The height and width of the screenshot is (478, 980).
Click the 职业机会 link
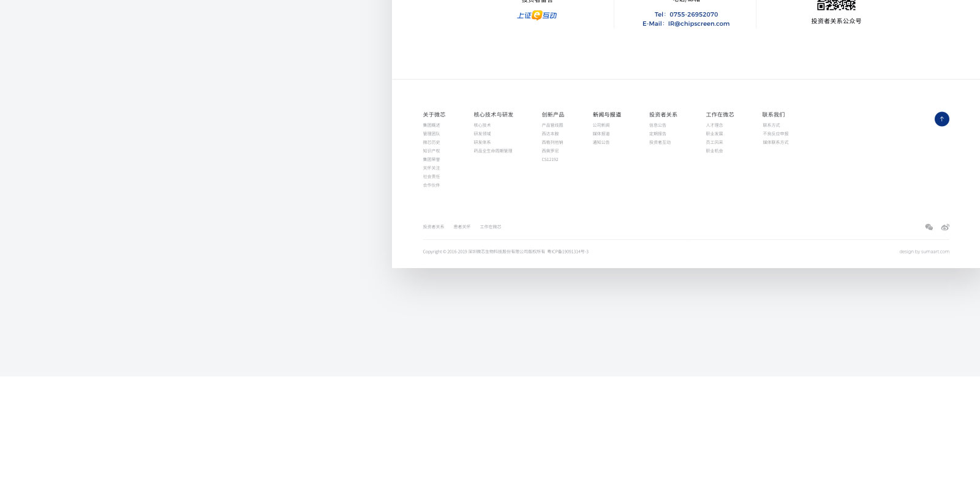(714, 151)
